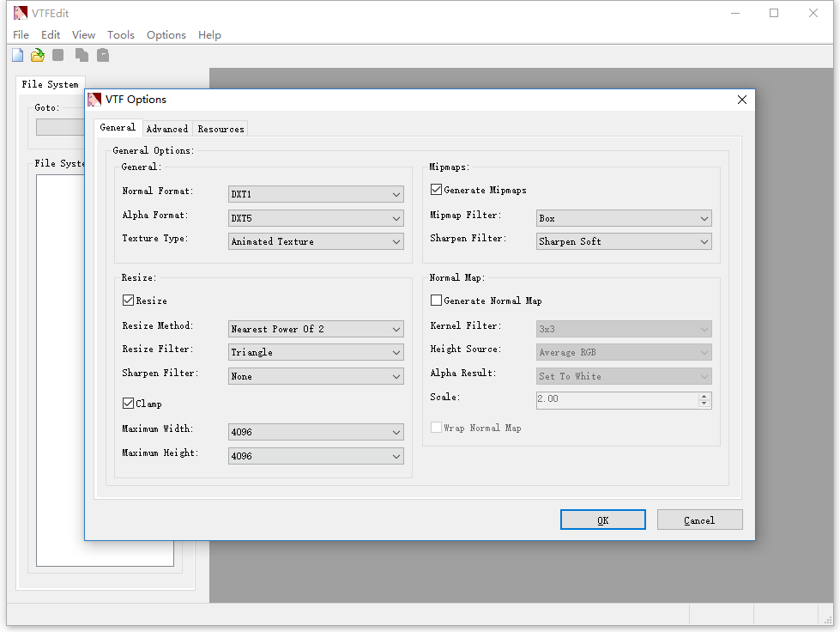The image size is (840, 632).
Task: Switch to the Resources tab
Action: tap(221, 129)
